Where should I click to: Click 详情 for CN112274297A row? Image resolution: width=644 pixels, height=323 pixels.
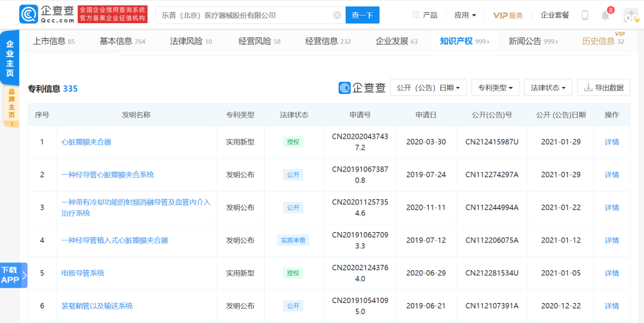click(x=612, y=175)
